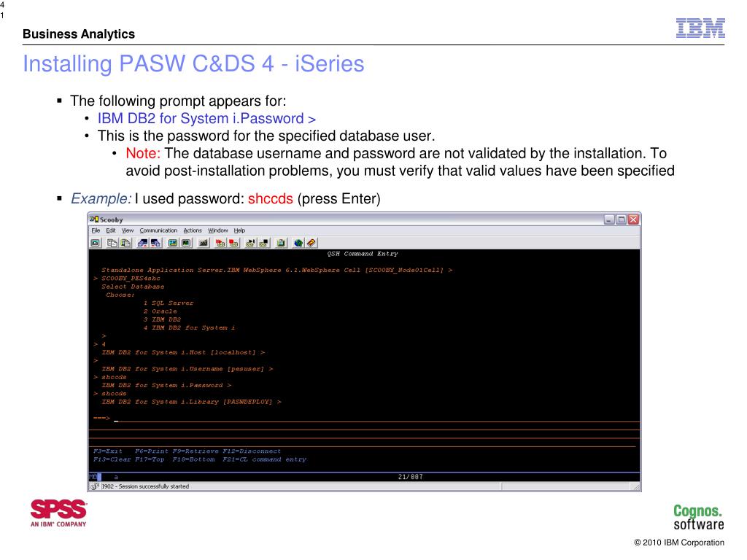
Task: Click the F12=Disconnect function key label
Action: [252, 451]
